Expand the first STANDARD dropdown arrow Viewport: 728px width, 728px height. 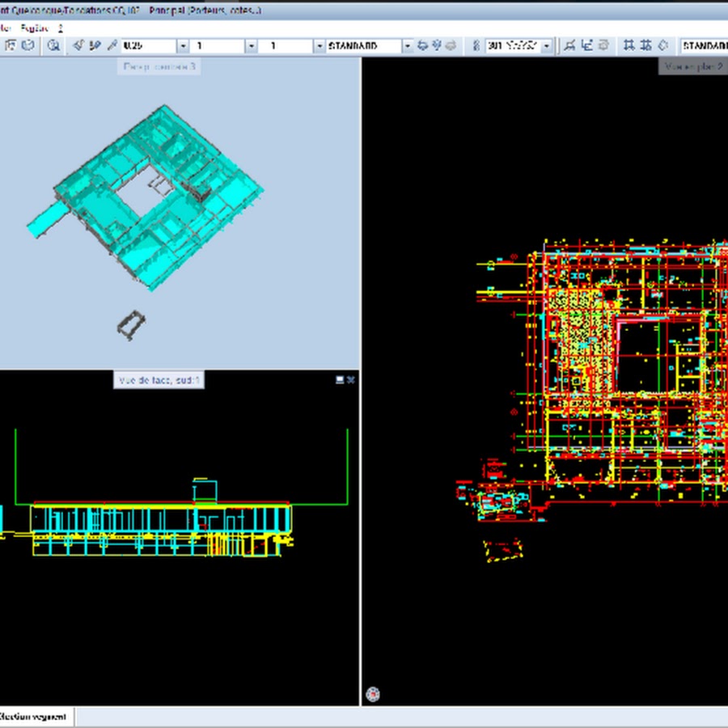click(407, 46)
